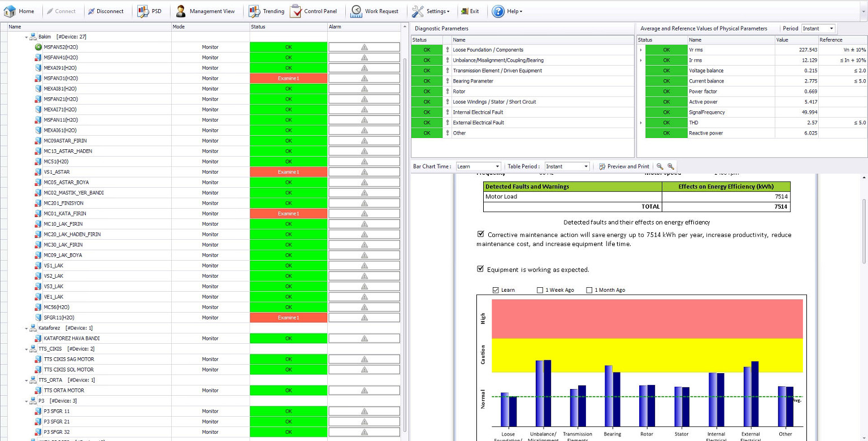Collapse the Kataforez group
Screen dimensions: 868x441
[26, 328]
